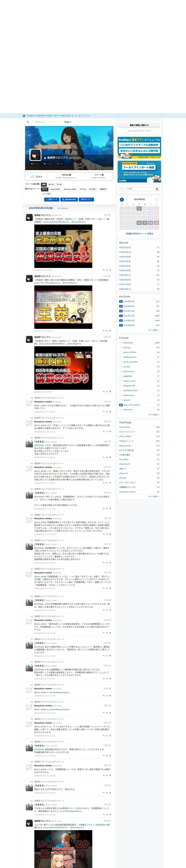Open the ツイート breadcrumb item
Image resolution: width=186 pixels, height=868 pixels.
pos(55,122)
